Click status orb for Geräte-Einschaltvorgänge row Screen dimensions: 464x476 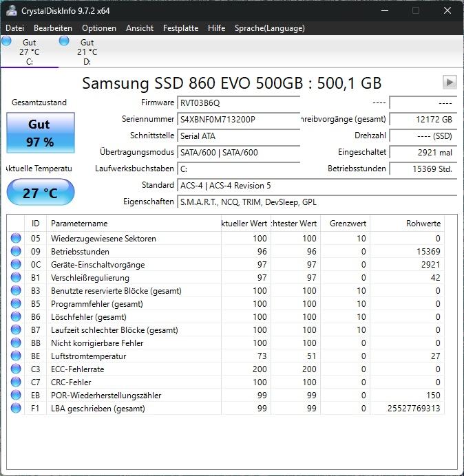16,264
